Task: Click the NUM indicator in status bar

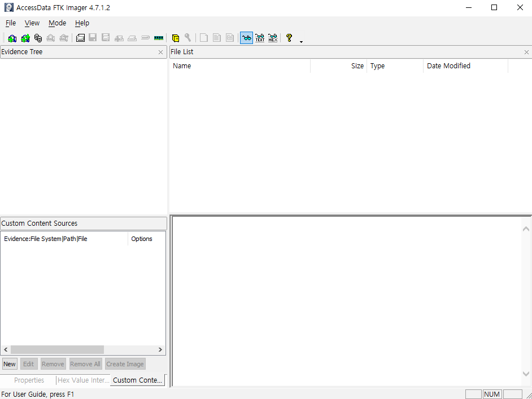Action: 492,394
